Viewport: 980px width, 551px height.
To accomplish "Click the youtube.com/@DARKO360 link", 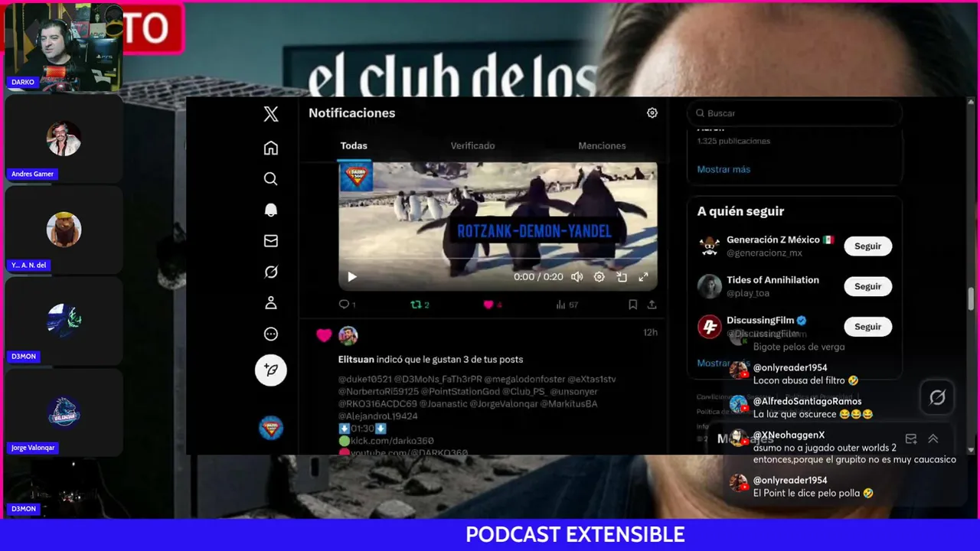I will click(409, 452).
